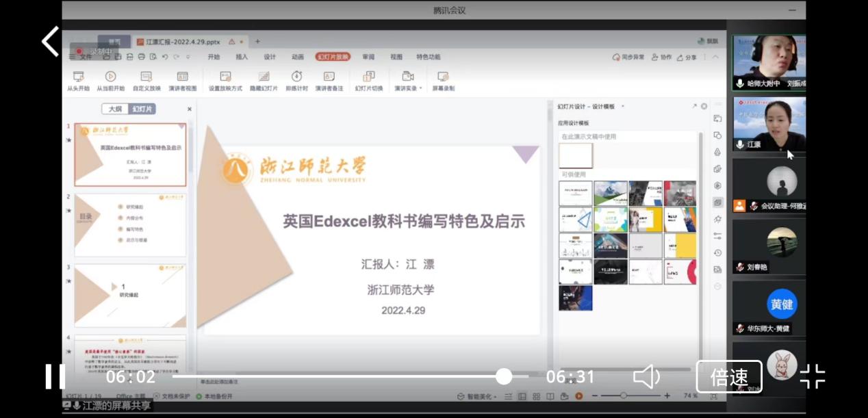Click the 排练计时 rehearse timing icon
The width and height of the screenshot is (868, 418).
pos(296,77)
